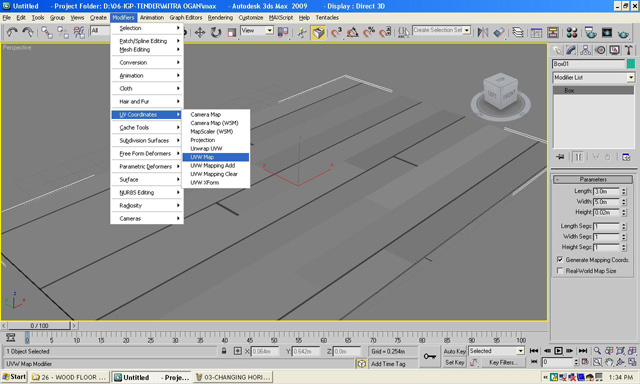The height and width of the screenshot is (384, 640).
Task: Toggle Key Mode next to frame field
Action: [533, 362]
